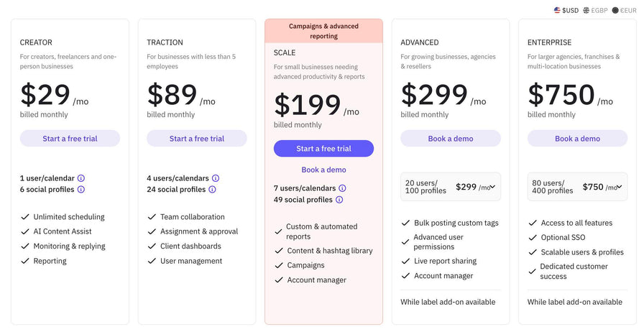This screenshot has width=644, height=332.
Task: Switch currency to EUR
Action: 625,10
